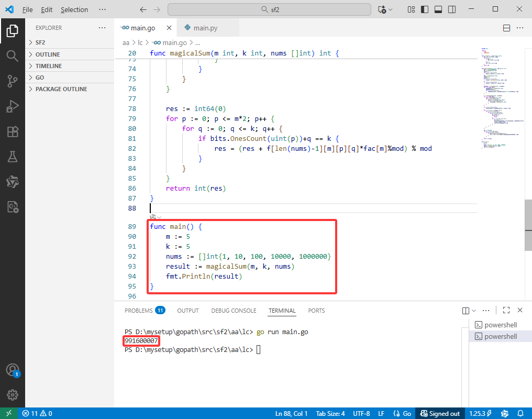Expand the OUTLINE section
The height and width of the screenshot is (419, 532).
point(70,54)
